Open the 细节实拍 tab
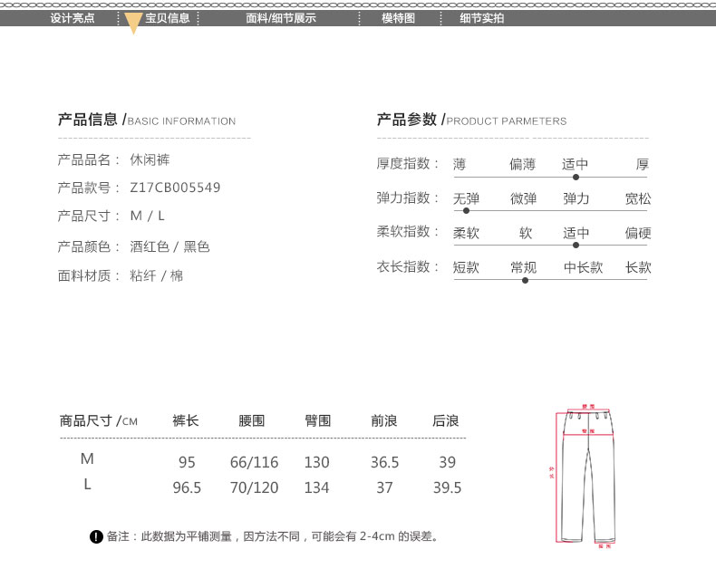 point(482,18)
